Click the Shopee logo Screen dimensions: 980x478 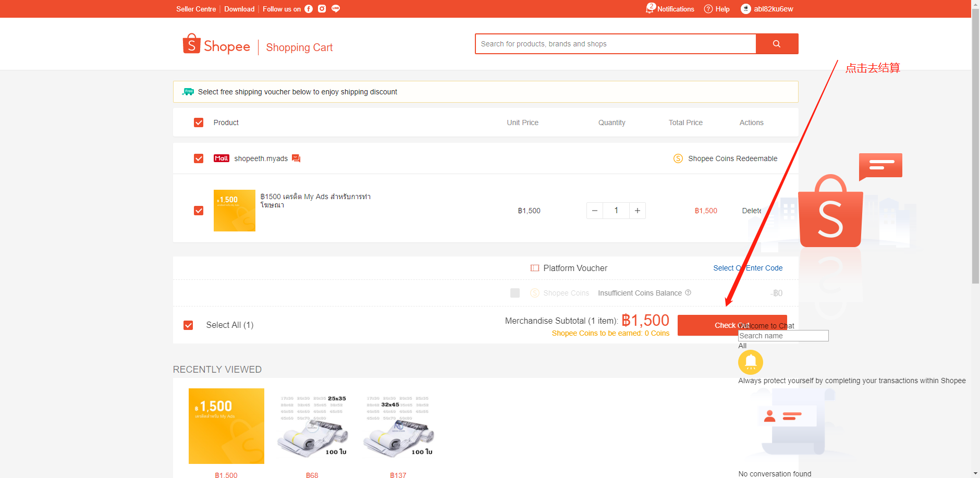[x=216, y=45]
